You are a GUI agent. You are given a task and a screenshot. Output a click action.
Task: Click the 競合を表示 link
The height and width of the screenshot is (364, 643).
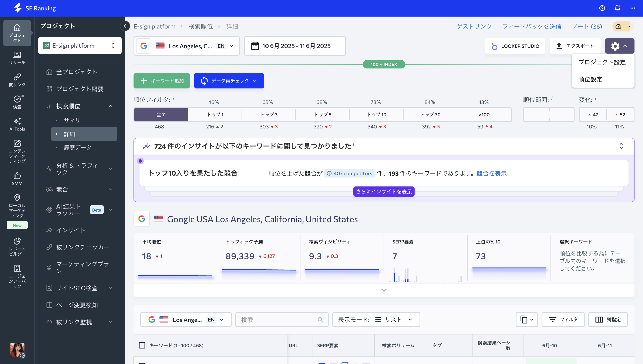coord(491,173)
